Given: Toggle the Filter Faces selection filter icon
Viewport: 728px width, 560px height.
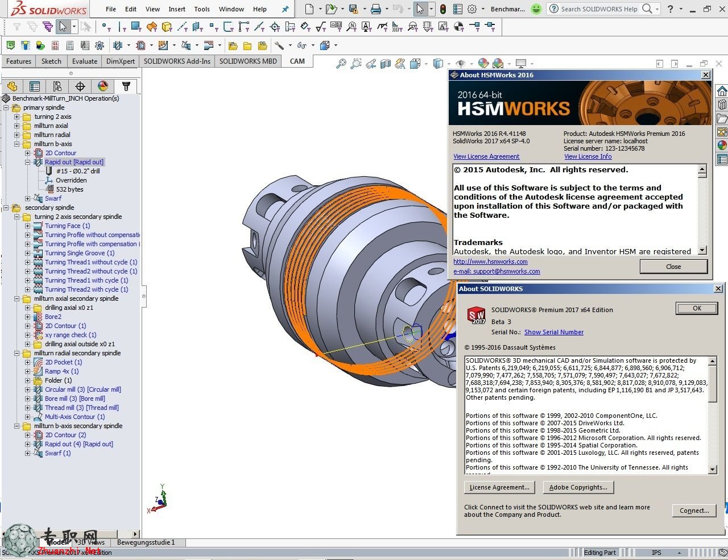Looking at the screenshot, I should pos(136,27).
